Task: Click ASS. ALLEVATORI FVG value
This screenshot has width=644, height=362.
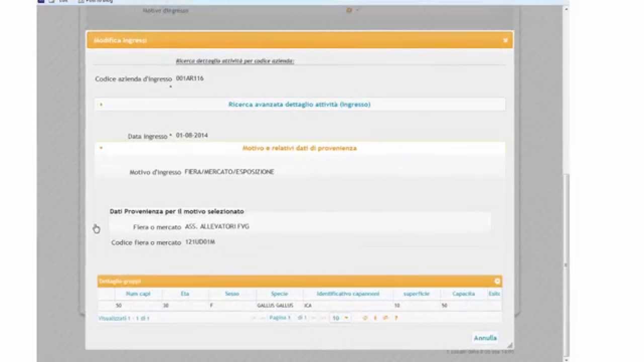Action: point(217,227)
